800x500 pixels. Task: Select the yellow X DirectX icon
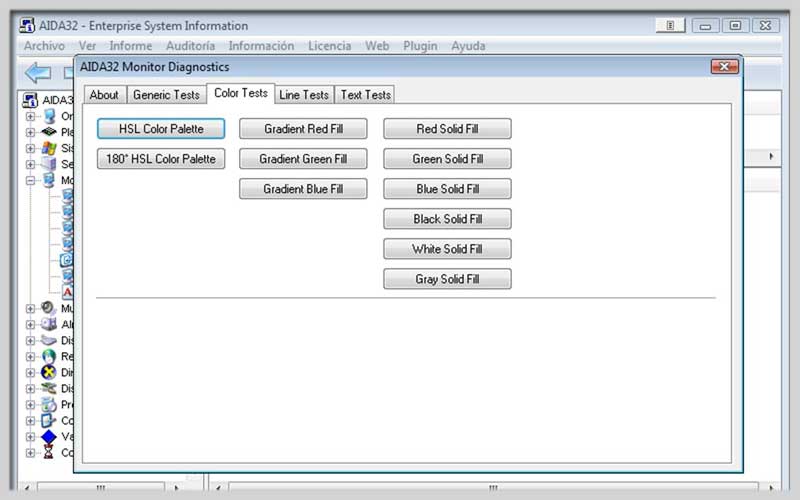click(49, 372)
